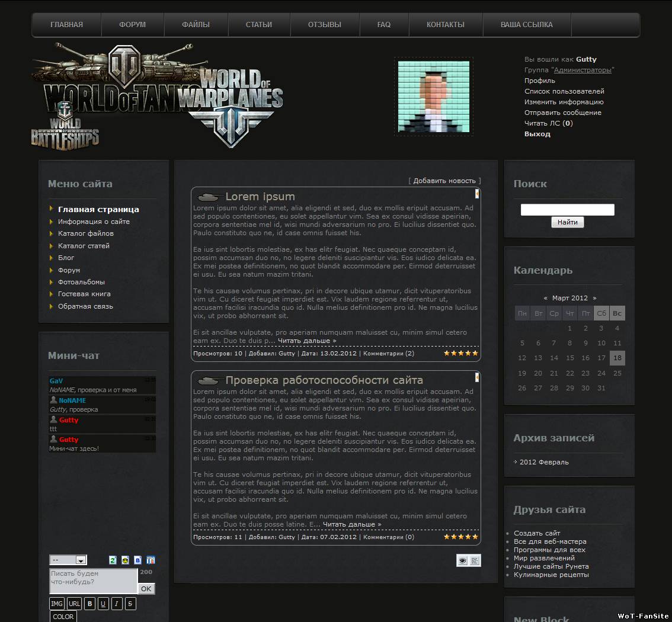Apply italic I formatting in mini-chat
672x622 pixels.
tap(117, 604)
